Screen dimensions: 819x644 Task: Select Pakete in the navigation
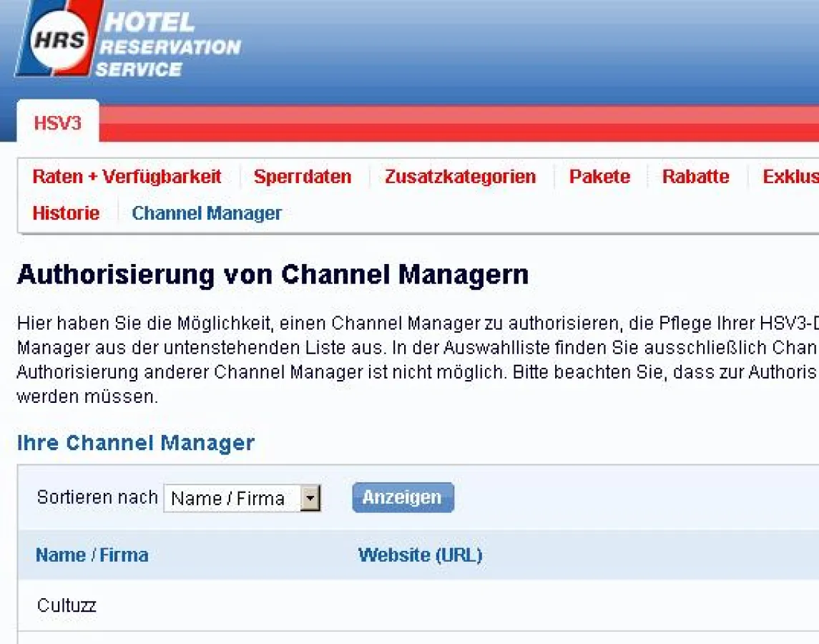599,177
